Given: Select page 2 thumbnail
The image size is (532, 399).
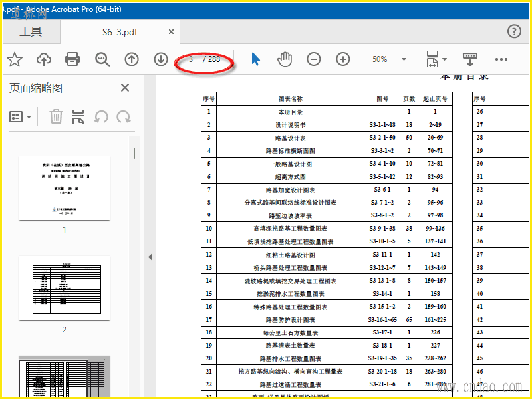Looking at the screenshot, I should click(x=65, y=288).
